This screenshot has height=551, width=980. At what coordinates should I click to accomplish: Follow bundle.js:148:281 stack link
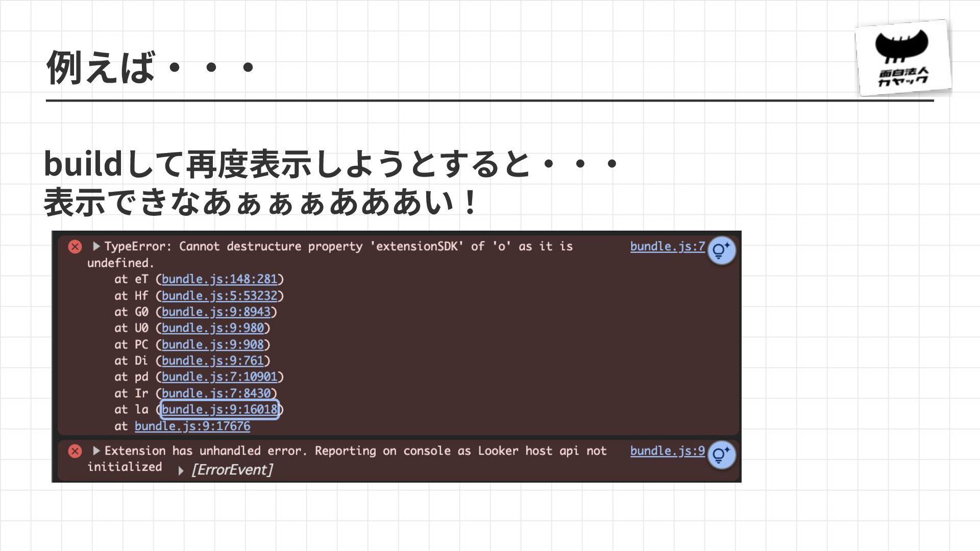pyautogui.click(x=219, y=279)
